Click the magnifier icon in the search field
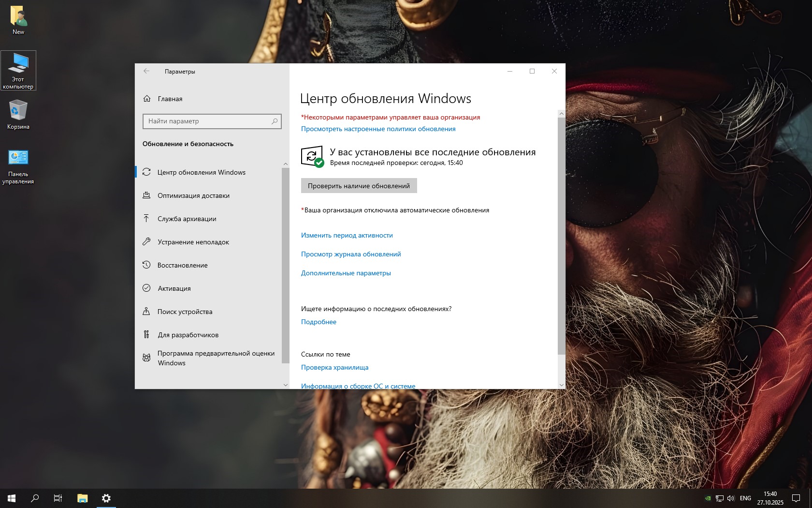 pyautogui.click(x=275, y=121)
